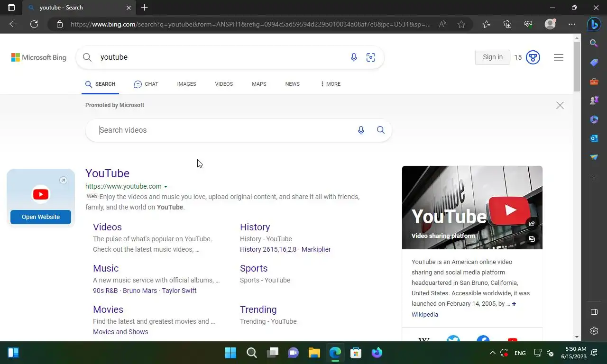Open Bing hamburger menu
607x364 pixels.
coord(559,57)
